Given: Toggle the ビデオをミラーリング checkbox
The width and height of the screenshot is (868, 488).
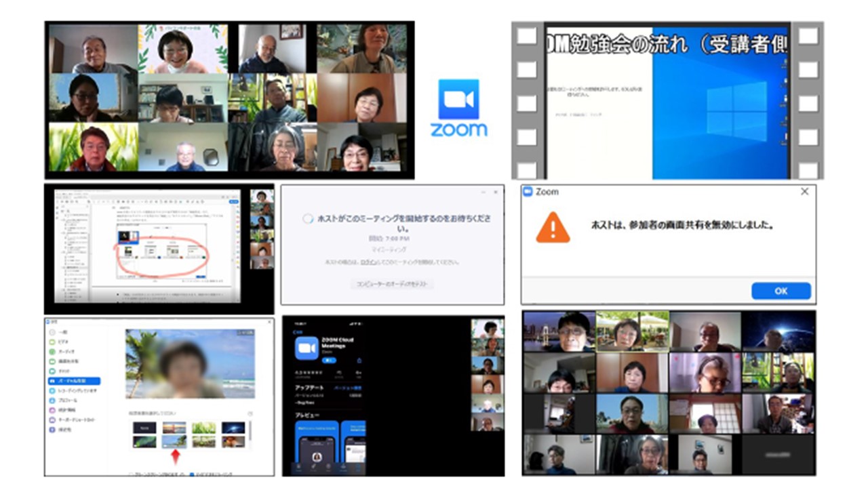Looking at the screenshot, I should click(x=191, y=474).
